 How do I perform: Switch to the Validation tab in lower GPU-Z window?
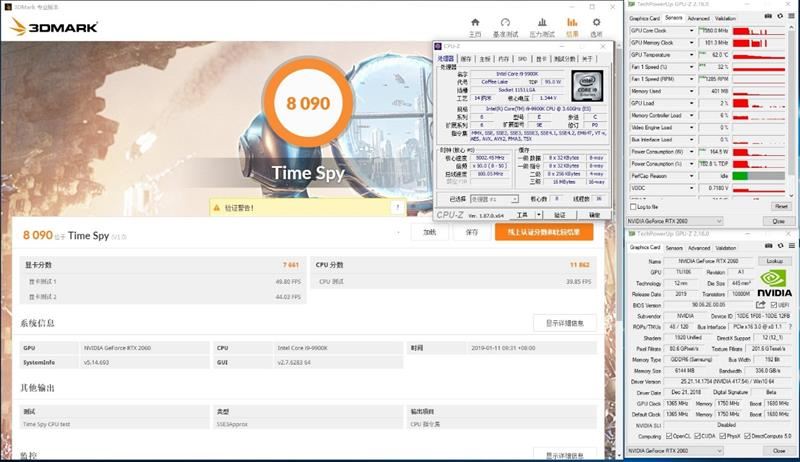coord(726,248)
